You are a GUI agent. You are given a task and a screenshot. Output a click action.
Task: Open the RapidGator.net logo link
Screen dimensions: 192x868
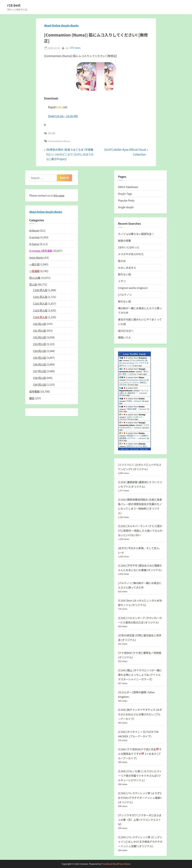[x=58, y=107]
